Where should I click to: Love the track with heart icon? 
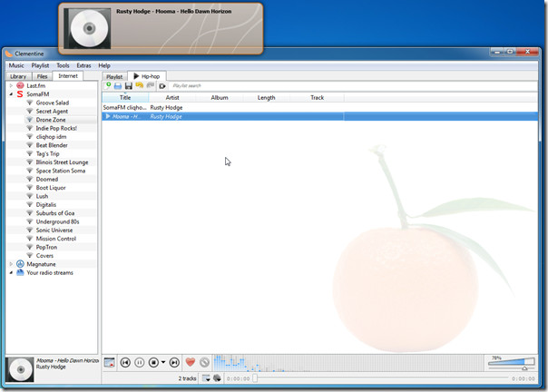click(191, 362)
